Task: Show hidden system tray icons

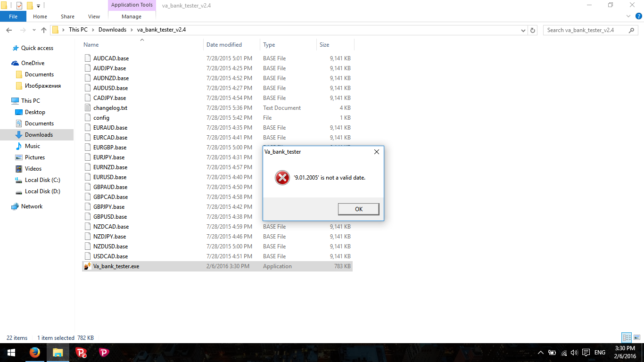Action: tap(541, 353)
